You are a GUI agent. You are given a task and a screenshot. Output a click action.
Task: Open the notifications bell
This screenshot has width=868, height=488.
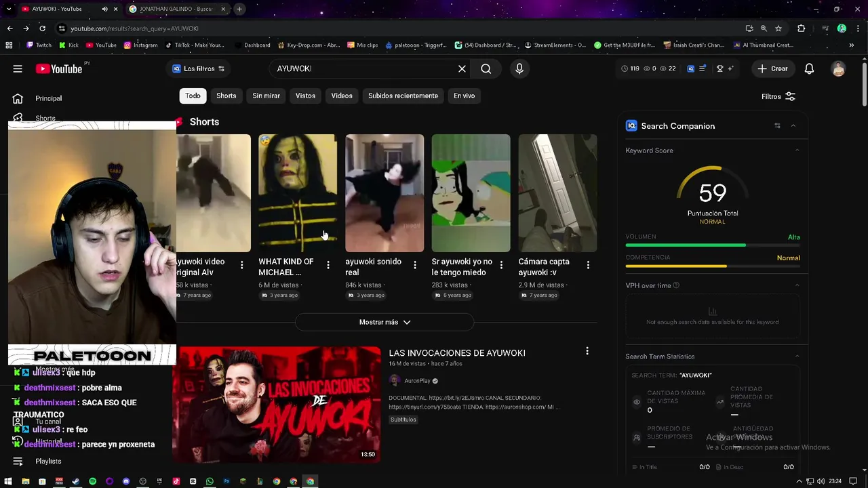click(809, 68)
